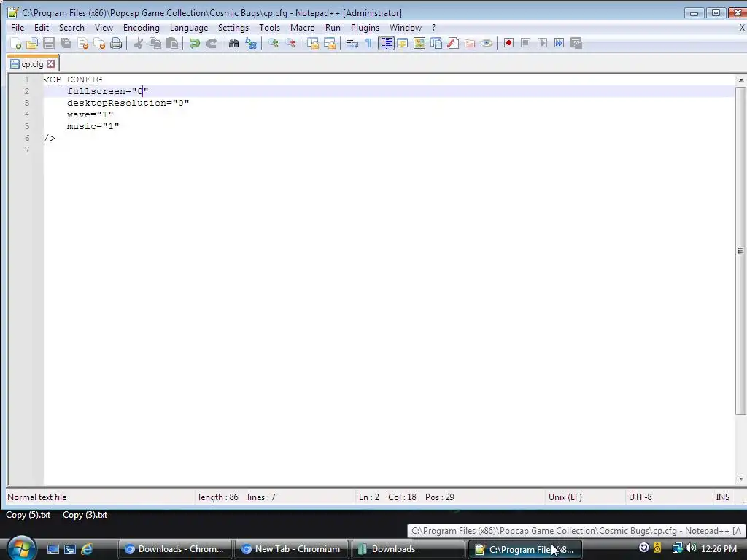Click the Close document toolbar icon
This screenshot has width=747, height=560.
[82, 43]
